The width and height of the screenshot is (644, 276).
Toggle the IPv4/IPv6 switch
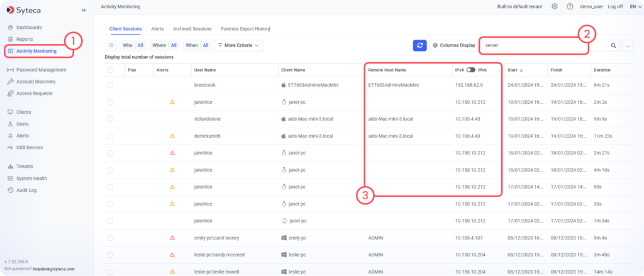[470, 70]
